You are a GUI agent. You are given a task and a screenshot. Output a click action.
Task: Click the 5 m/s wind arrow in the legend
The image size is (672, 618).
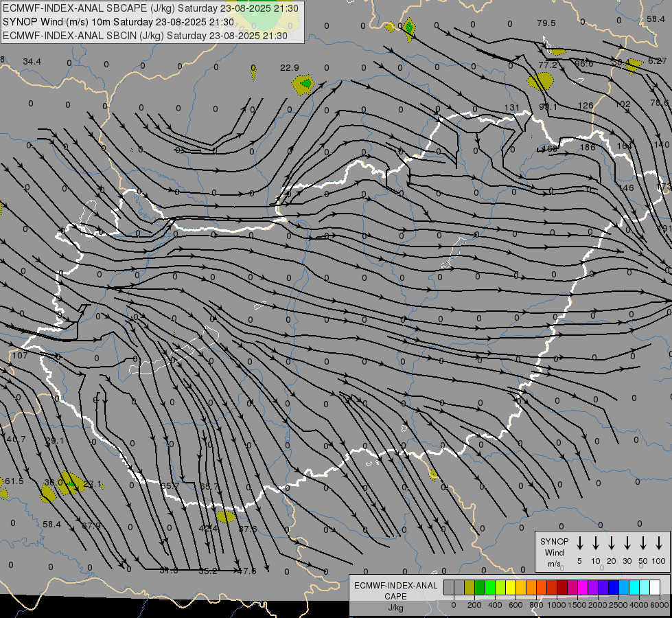[579, 542]
